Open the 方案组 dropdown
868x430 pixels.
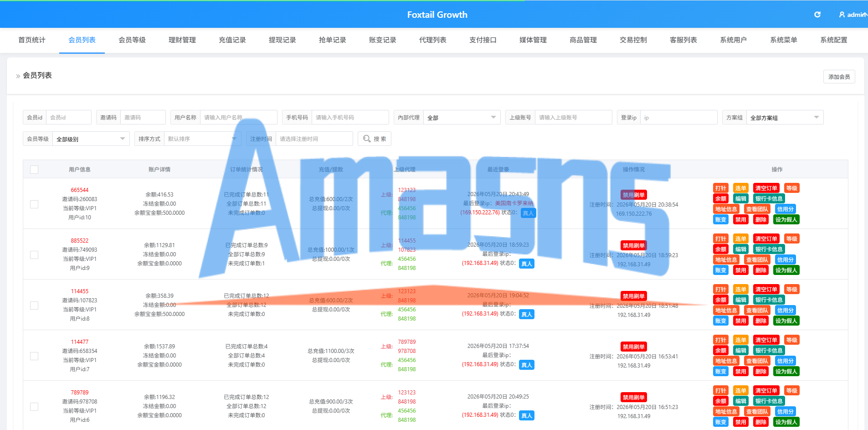(785, 118)
